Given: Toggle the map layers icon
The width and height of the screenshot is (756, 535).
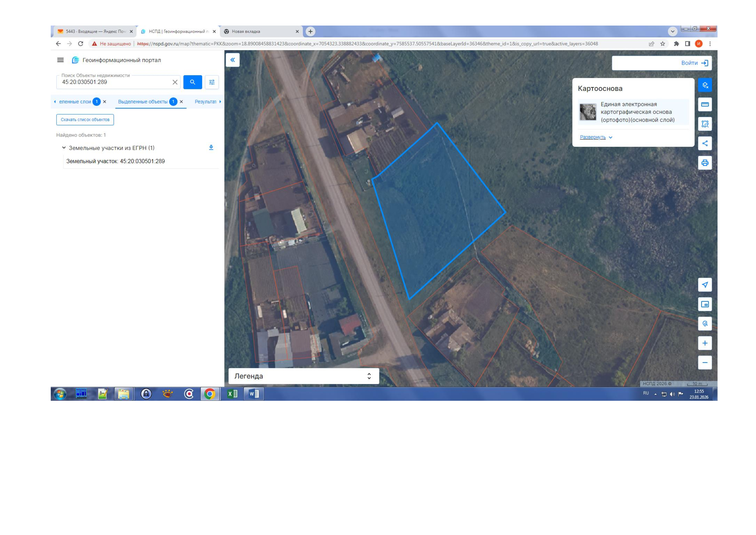Looking at the screenshot, I should 705,85.
